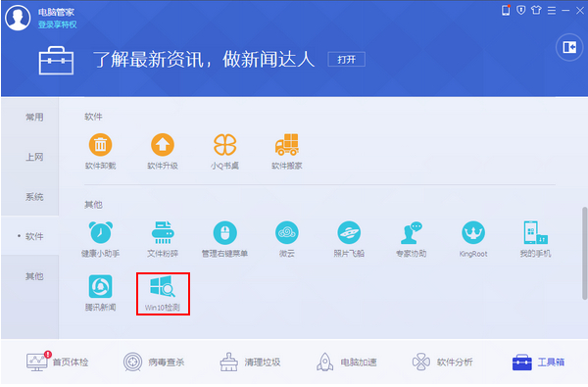The height and width of the screenshot is (387, 588).
Task: Open the main menu hamburger icon
Action: click(551, 11)
